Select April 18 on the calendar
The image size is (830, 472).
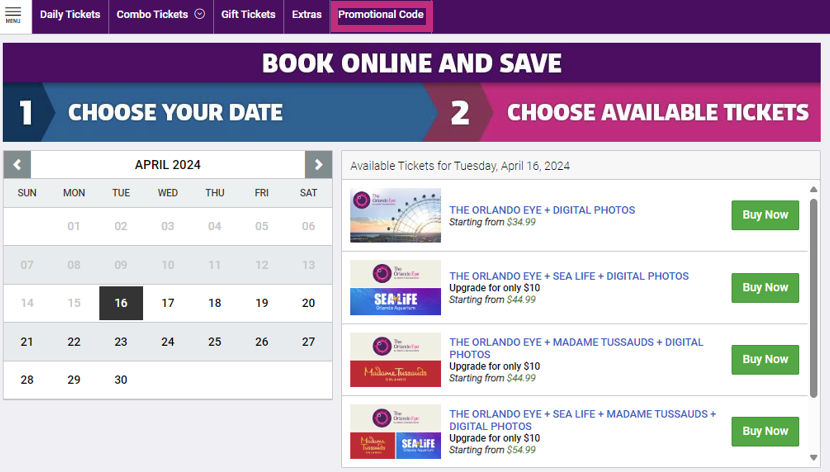click(214, 303)
